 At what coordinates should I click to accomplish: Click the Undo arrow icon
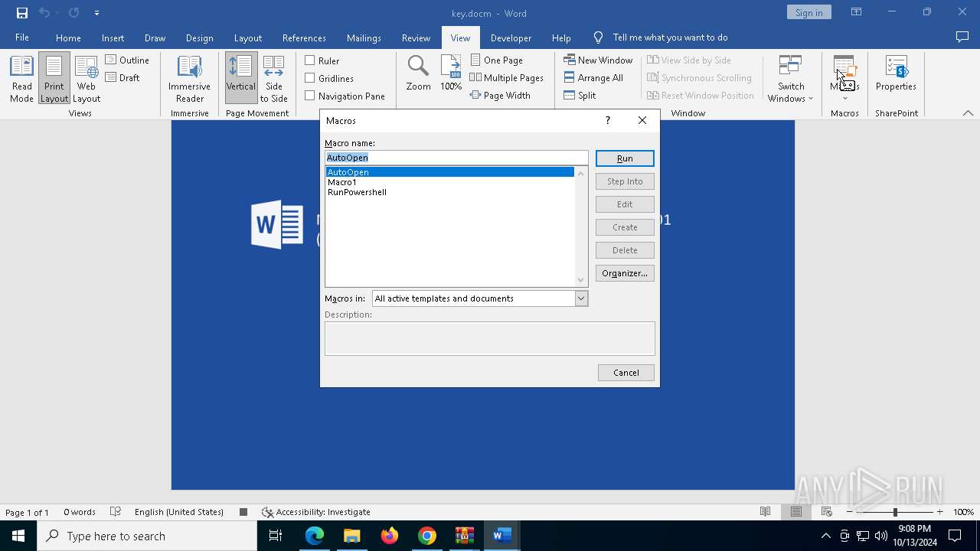pyautogui.click(x=44, y=12)
